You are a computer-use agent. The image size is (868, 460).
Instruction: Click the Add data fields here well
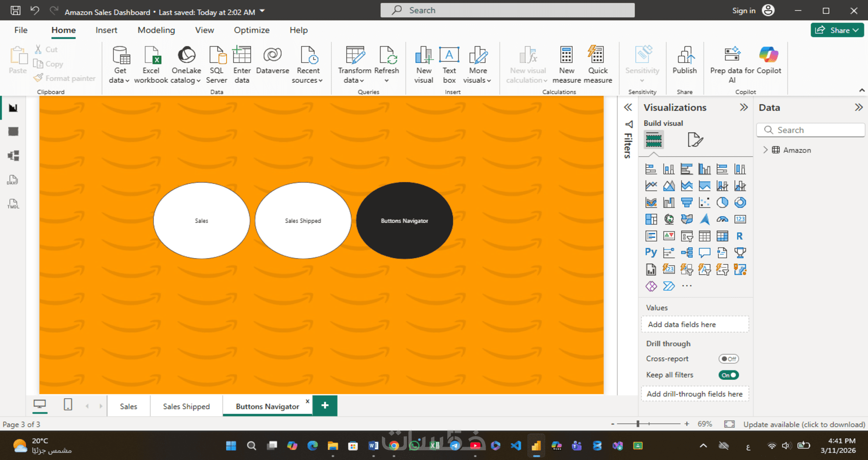coord(695,325)
